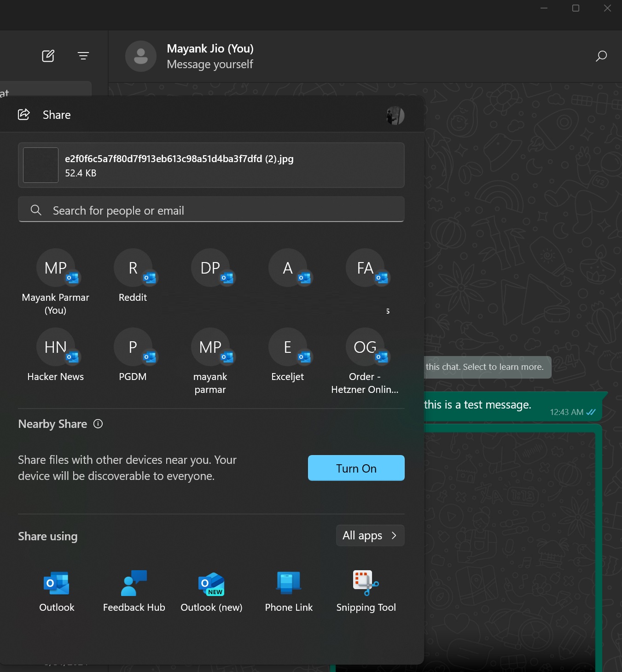This screenshot has width=622, height=672.
Task: Click the encryption notice to learn more
Action: coord(487,367)
